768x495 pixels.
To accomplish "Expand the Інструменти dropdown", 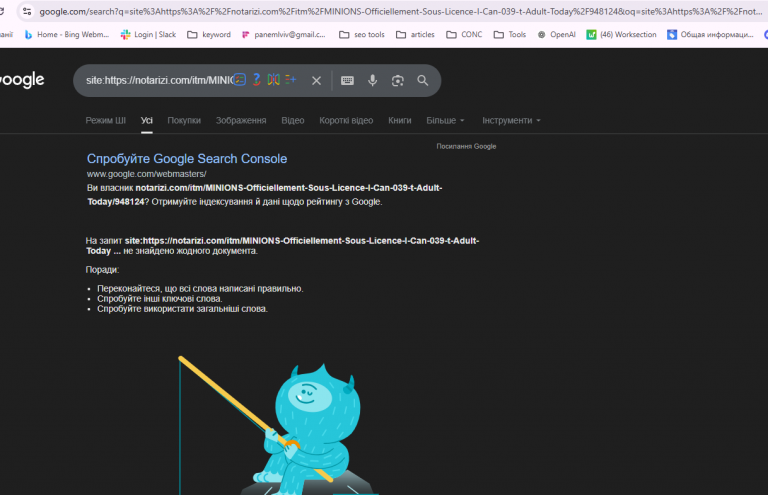I will (x=511, y=120).
